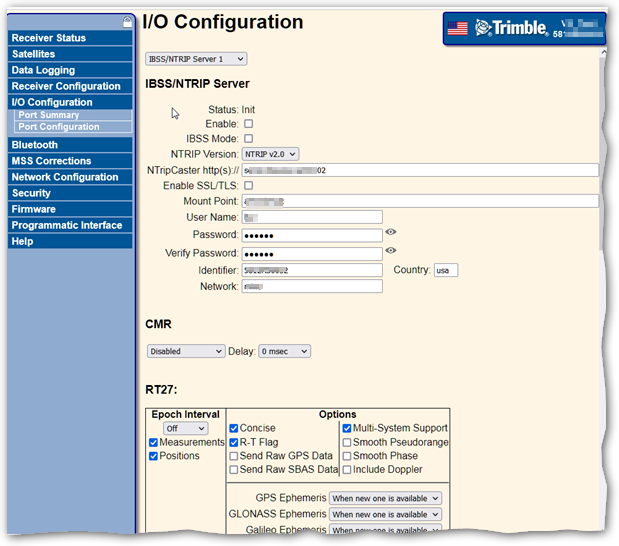Click the Mount Point input field

coord(420,201)
